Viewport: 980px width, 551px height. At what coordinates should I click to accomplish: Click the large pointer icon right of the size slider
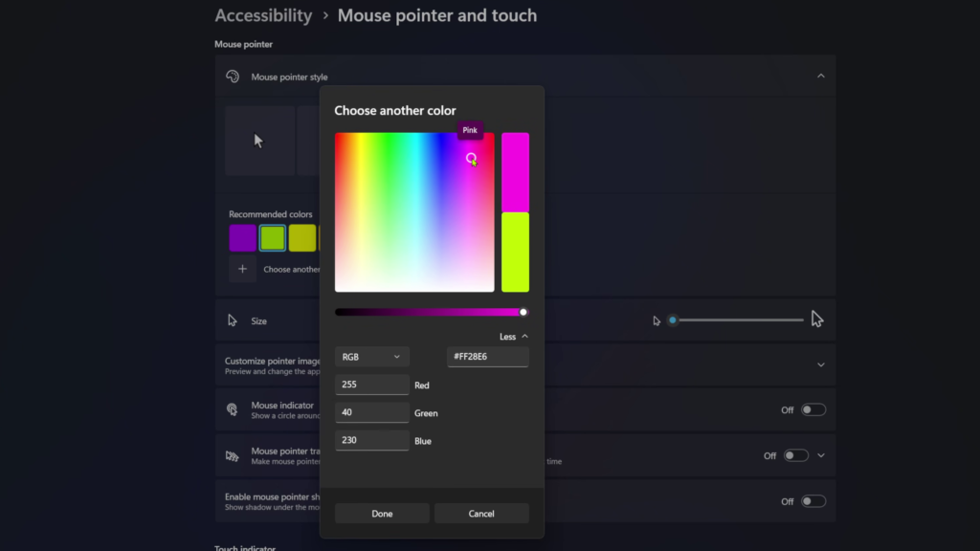[x=816, y=318]
